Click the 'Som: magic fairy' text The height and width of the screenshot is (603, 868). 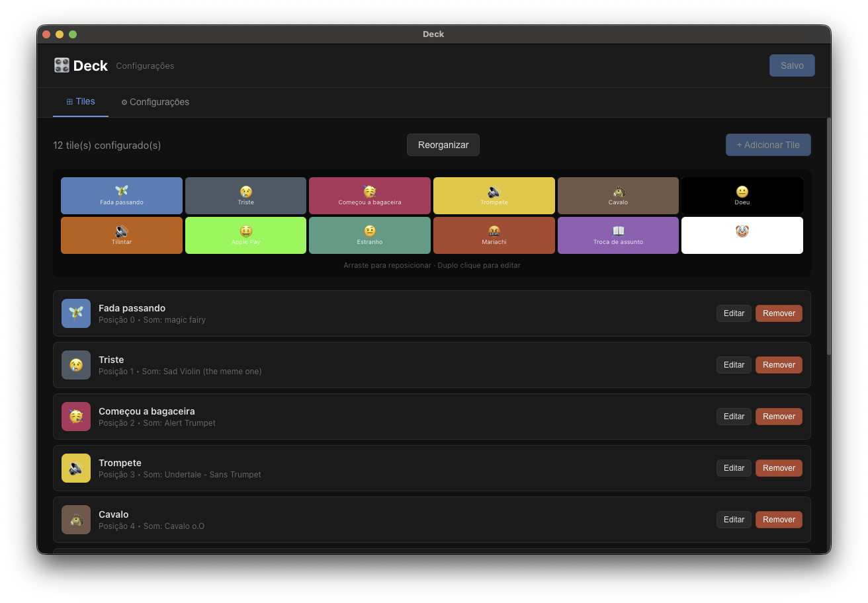(174, 320)
